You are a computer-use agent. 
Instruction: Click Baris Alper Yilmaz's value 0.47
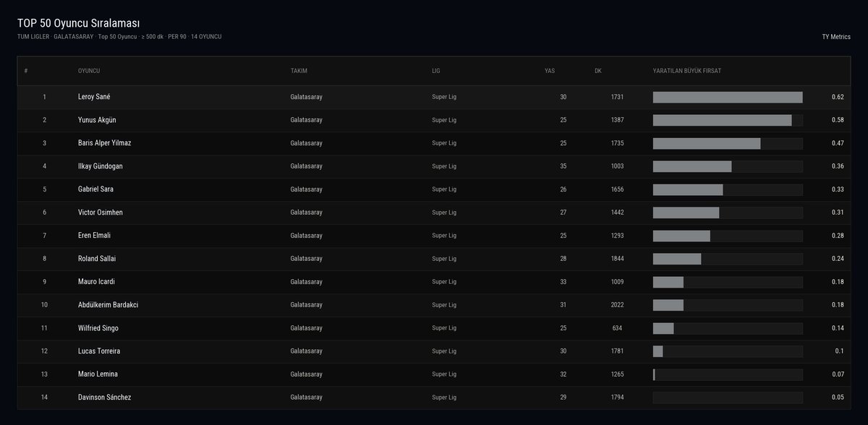click(838, 143)
